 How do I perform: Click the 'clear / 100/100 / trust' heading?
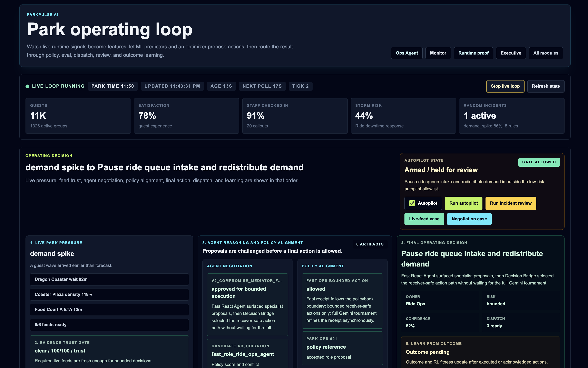pyautogui.click(x=60, y=351)
